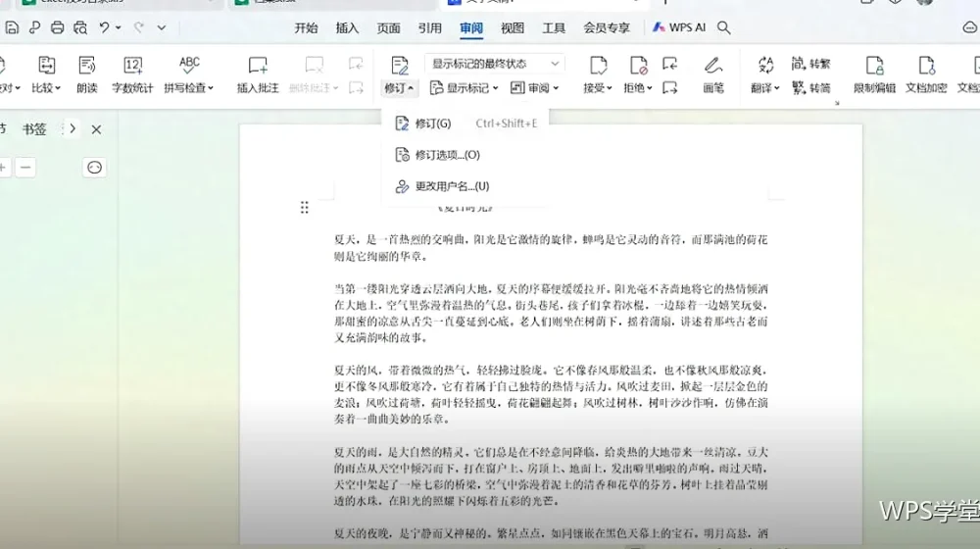Switch to the 视图 tab
The width and height of the screenshot is (980, 549).
tap(512, 28)
